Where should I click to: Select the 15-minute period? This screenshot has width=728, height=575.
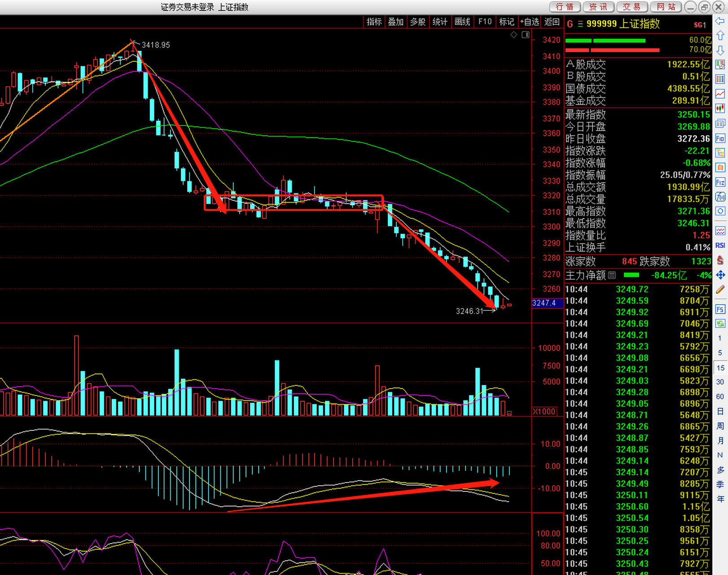[x=720, y=367]
